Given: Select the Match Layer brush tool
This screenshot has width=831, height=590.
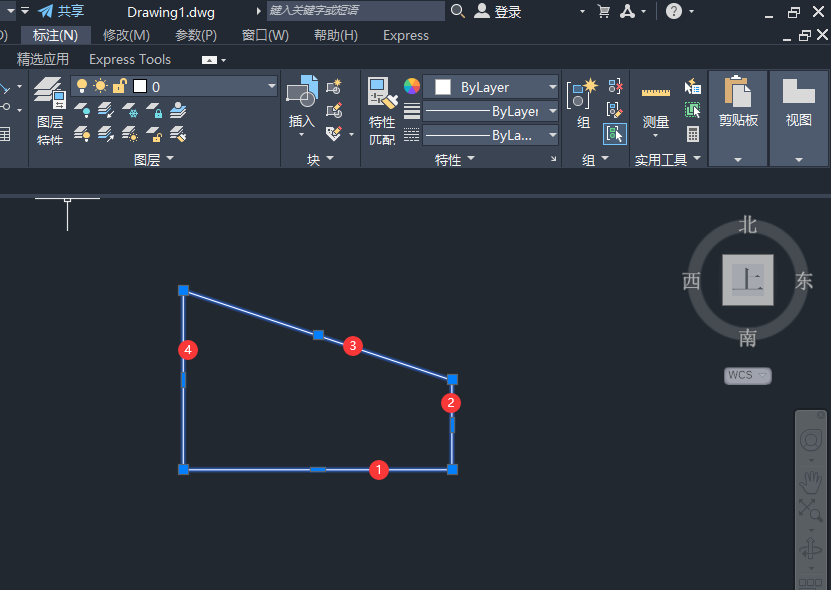Looking at the screenshot, I should pos(178,134).
